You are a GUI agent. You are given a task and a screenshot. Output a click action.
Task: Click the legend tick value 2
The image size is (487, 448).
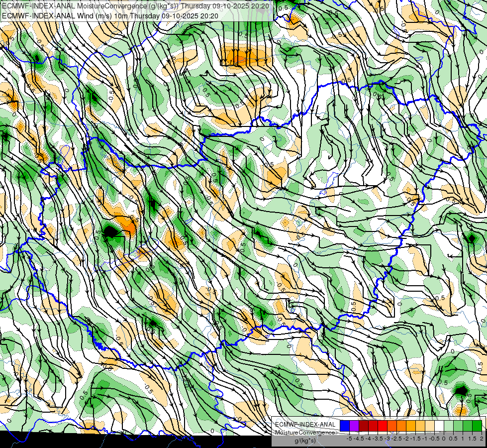pos(482,439)
